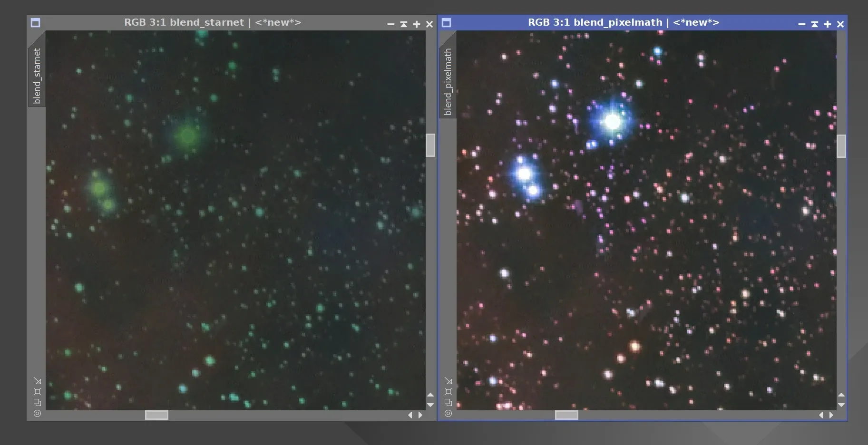The width and height of the screenshot is (868, 445).
Task: Shade the blend_starnet window with triangle icon
Action: 404,24
